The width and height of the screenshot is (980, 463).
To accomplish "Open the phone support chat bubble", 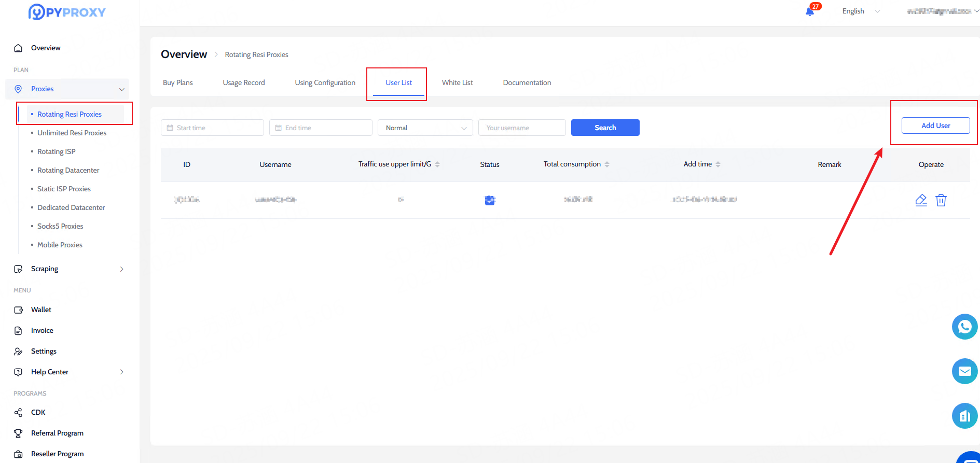I will (964, 327).
